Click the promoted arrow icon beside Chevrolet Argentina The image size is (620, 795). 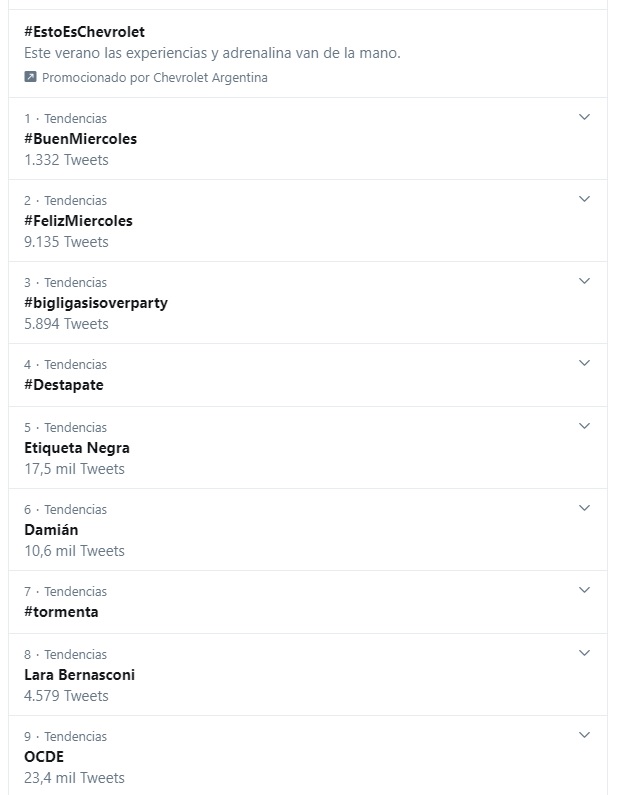point(30,77)
